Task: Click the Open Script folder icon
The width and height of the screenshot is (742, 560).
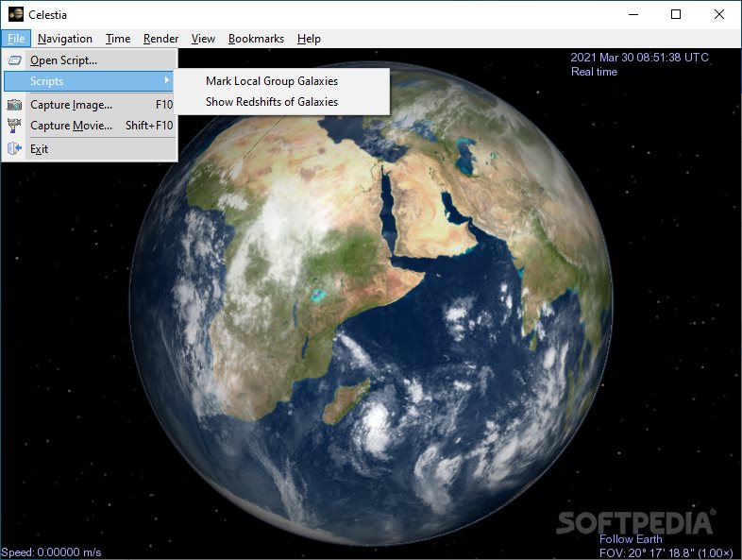Action: point(15,60)
